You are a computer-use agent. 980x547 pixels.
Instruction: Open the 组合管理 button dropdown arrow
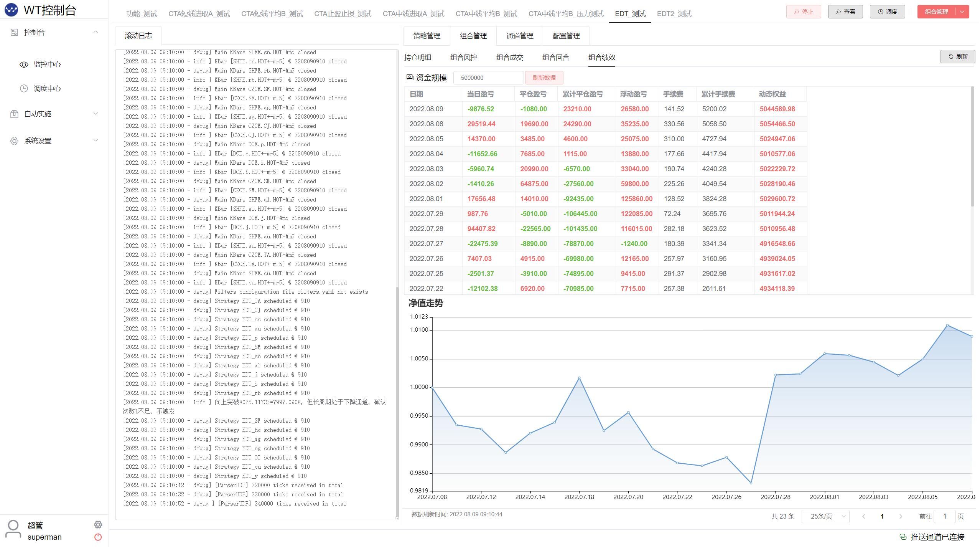(x=962, y=12)
